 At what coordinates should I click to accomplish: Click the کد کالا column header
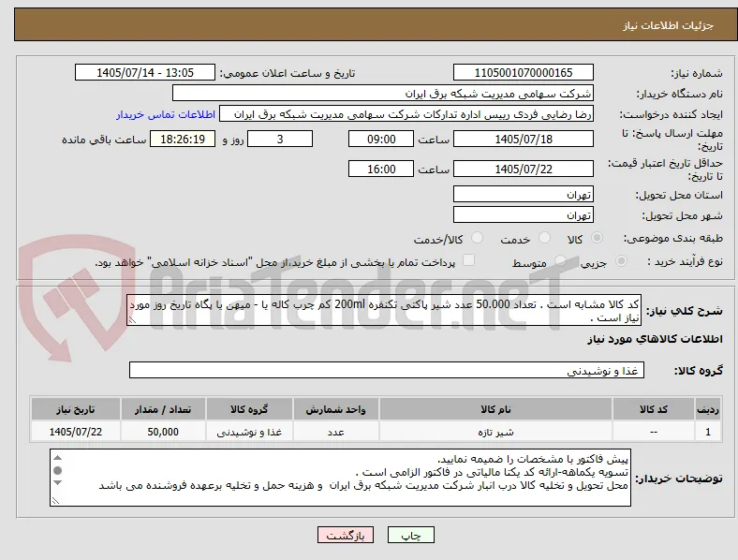654,409
